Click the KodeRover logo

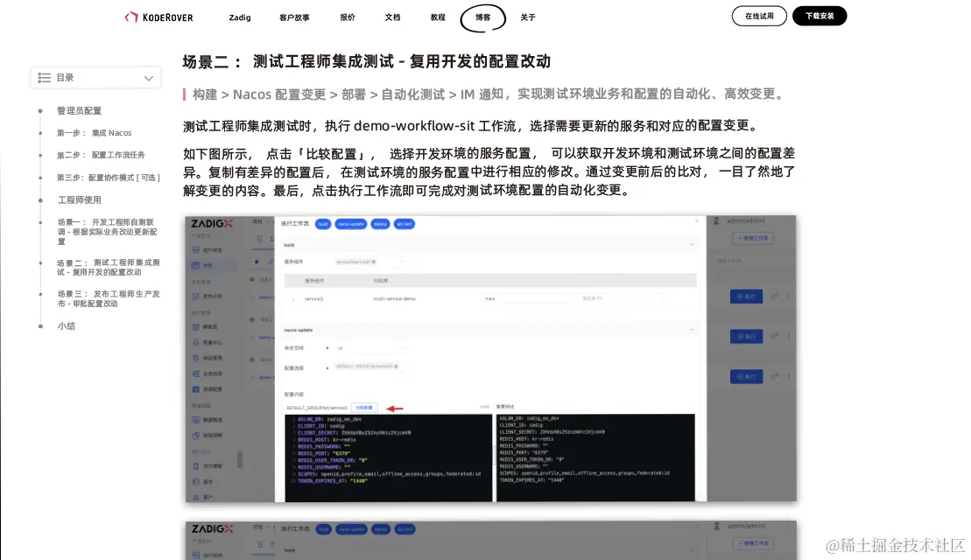[159, 17]
